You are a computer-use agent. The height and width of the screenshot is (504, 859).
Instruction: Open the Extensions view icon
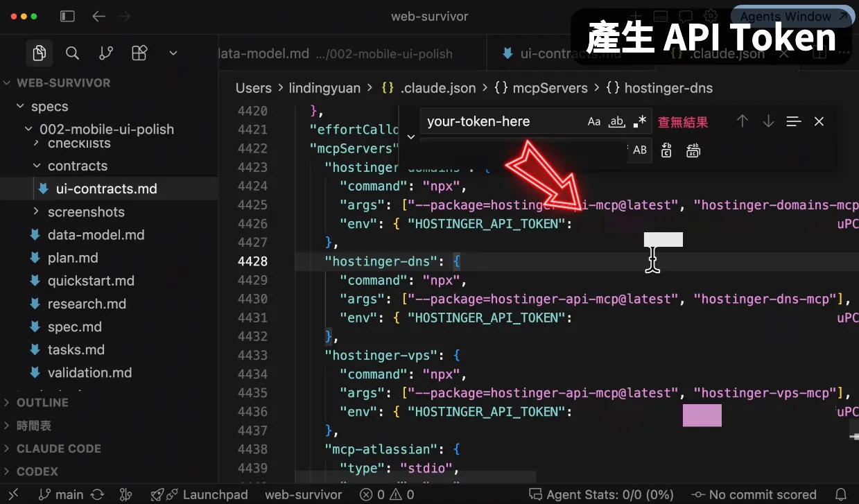tap(140, 53)
